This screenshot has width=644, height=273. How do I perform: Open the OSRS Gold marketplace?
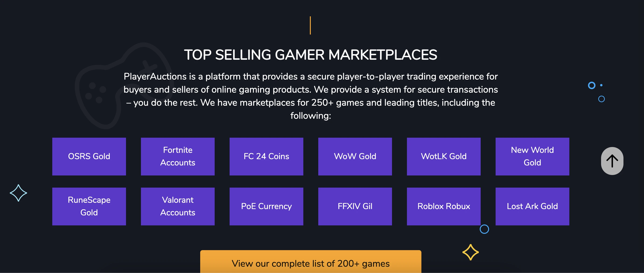pos(89,157)
